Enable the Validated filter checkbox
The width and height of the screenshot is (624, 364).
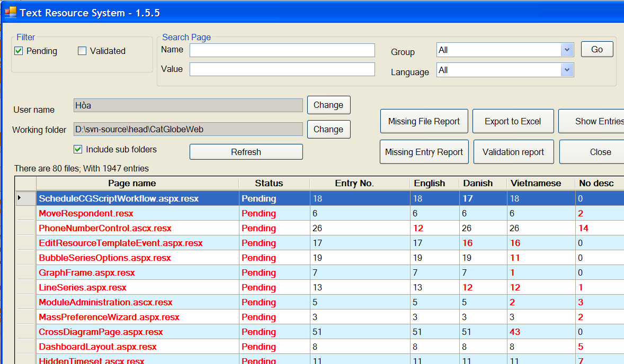82,51
